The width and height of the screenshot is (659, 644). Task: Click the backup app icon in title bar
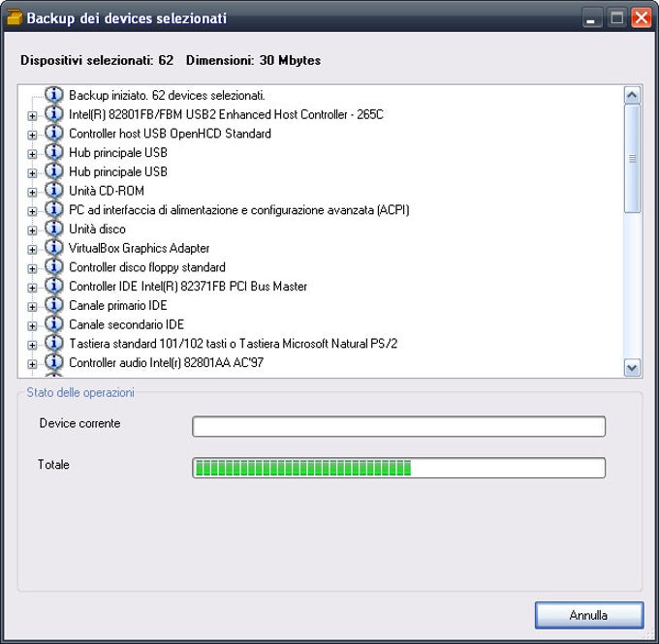click(x=15, y=18)
